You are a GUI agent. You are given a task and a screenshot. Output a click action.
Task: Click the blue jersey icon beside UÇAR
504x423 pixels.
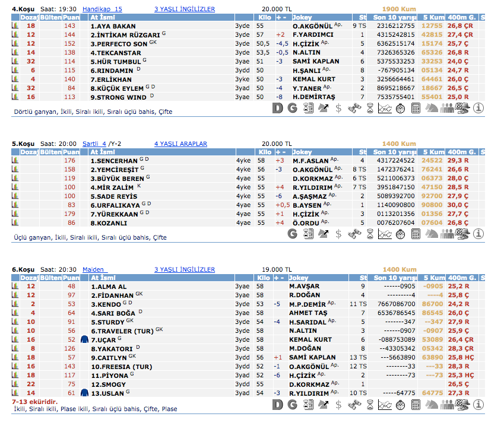point(84,339)
